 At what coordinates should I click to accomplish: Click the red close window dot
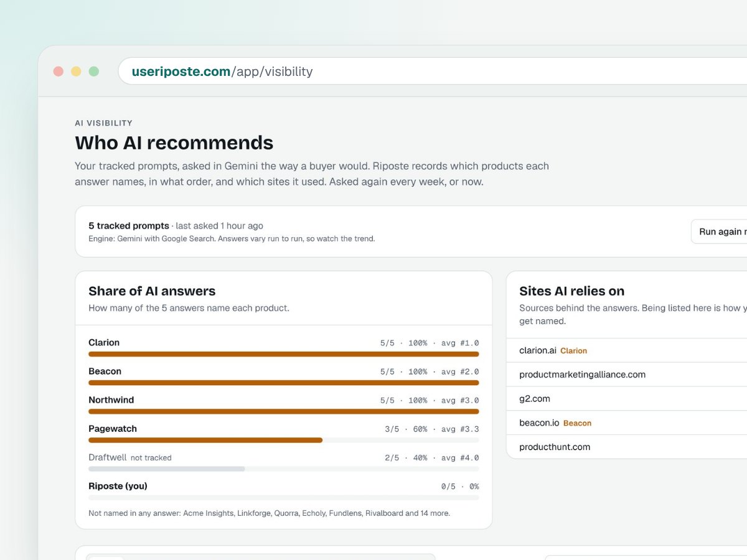click(59, 72)
